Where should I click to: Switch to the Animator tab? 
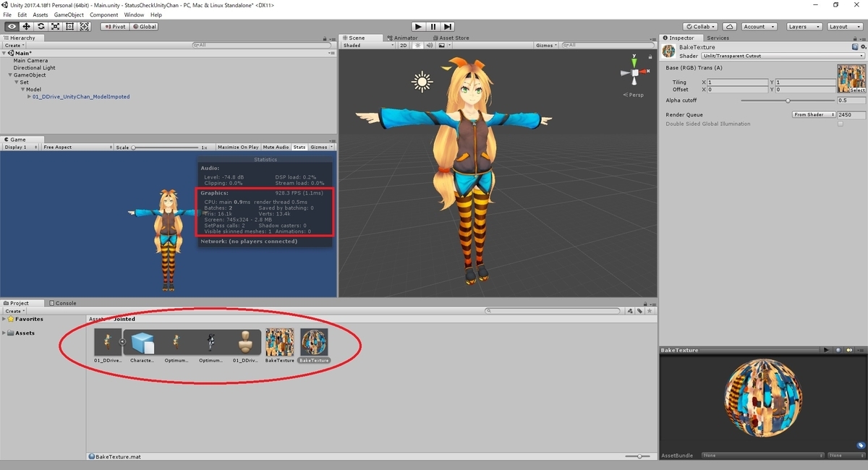[402, 38]
